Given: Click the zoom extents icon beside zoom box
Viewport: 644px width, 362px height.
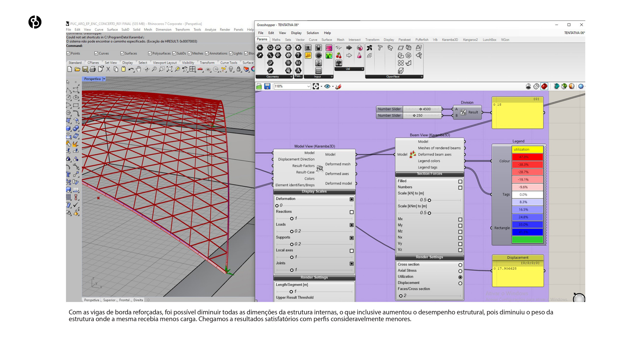Looking at the screenshot, I should pyautogui.click(x=316, y=86).
